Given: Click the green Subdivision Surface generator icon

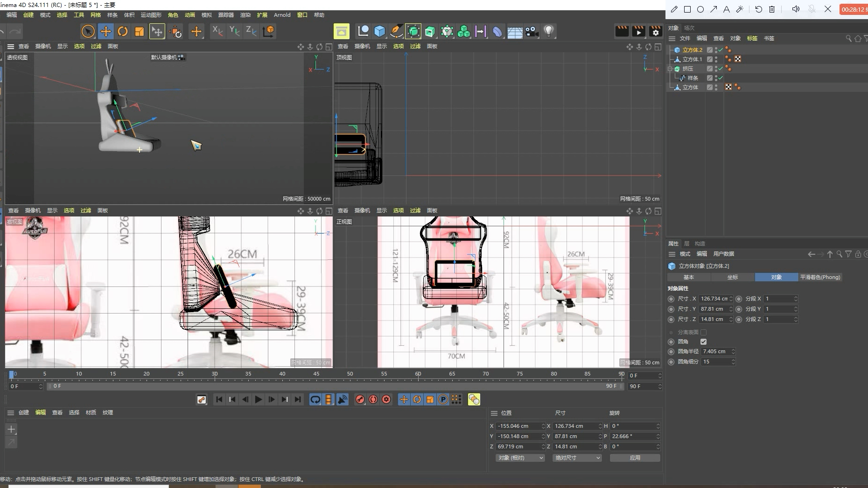Looking at the screenshot, I should tap(414, 31).
